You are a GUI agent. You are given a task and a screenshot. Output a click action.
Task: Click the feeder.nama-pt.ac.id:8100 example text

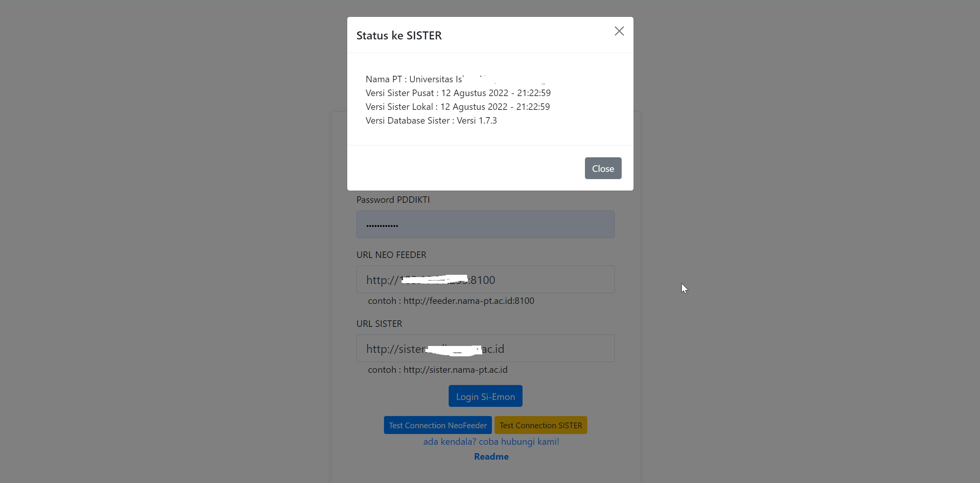point(468,301)
